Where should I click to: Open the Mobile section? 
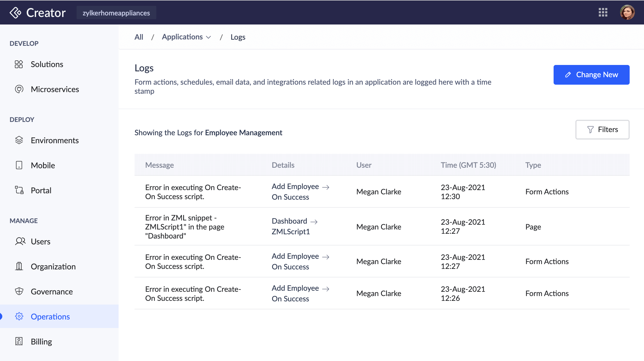click(59, 165)
